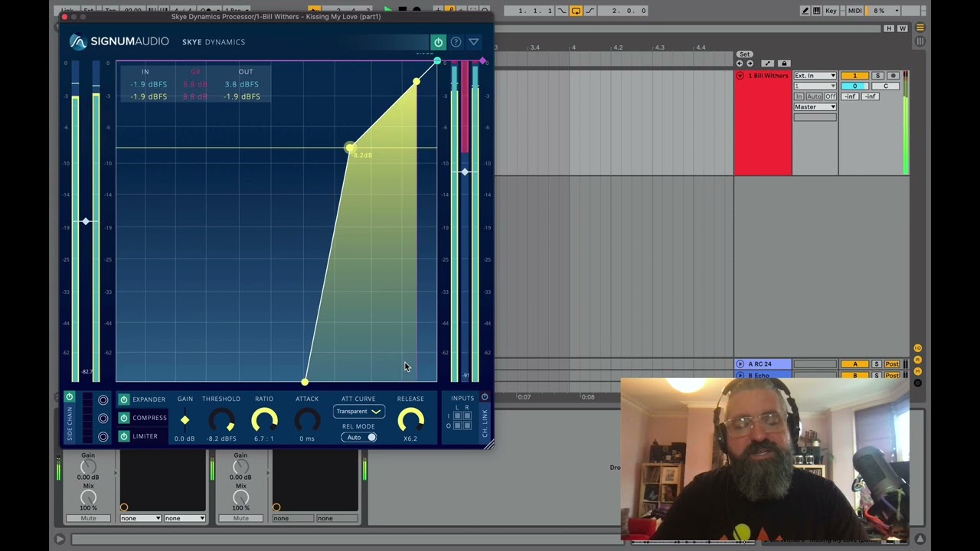Click the A RC 24 return track

click(x=763, y=364)
